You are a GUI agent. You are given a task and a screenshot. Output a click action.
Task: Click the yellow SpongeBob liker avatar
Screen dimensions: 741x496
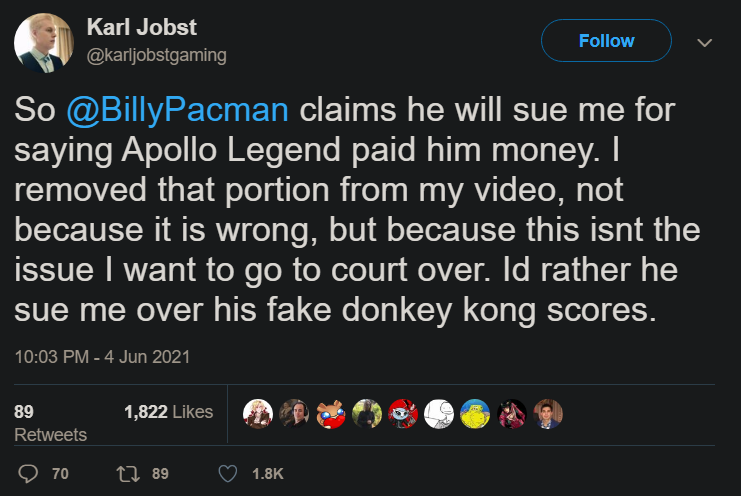tap(476, 412)
